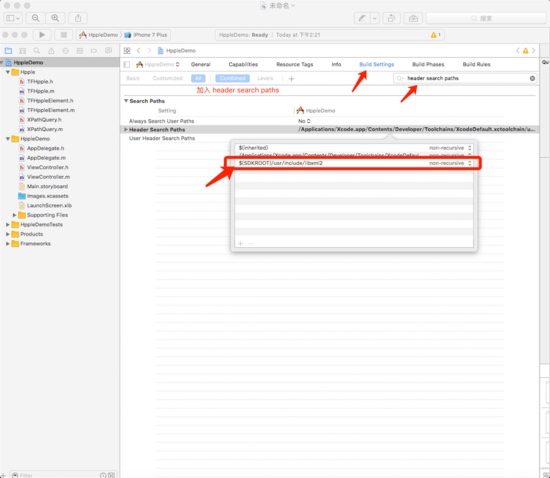Open the find navigator magnifier icon
This screenshot has width=550, height=478.
tap(37, 51)
